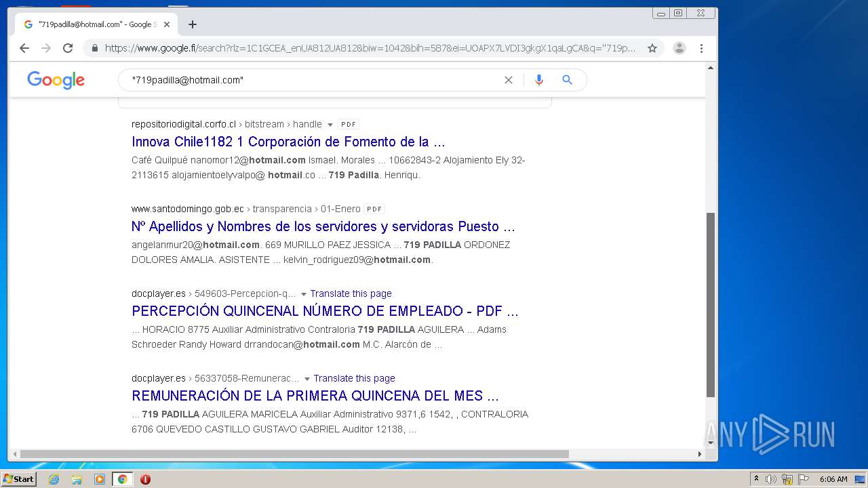Open Windows Explorer from the taskbar
Screen dimensions: 868x488
pyautogui.click(x=77, y=479)
